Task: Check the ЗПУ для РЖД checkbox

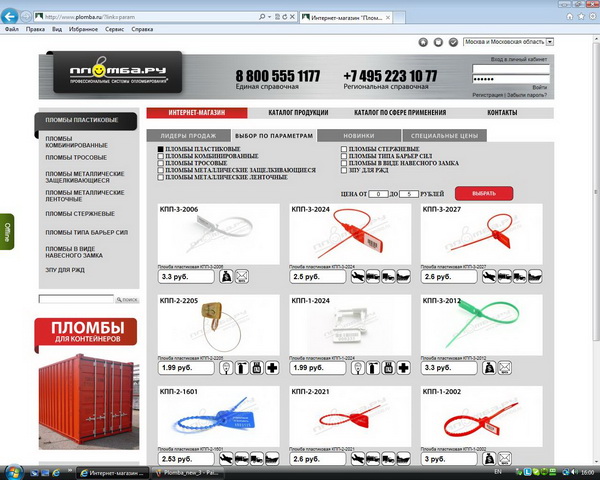Action: click(344, 170)
